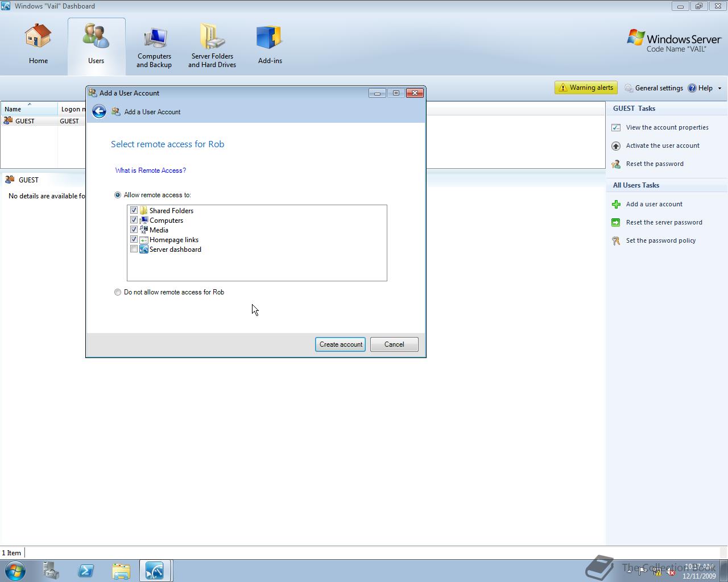Click the Reset the password icon
This screenshot has height=582, width=728.
click(x=616, y=164)
